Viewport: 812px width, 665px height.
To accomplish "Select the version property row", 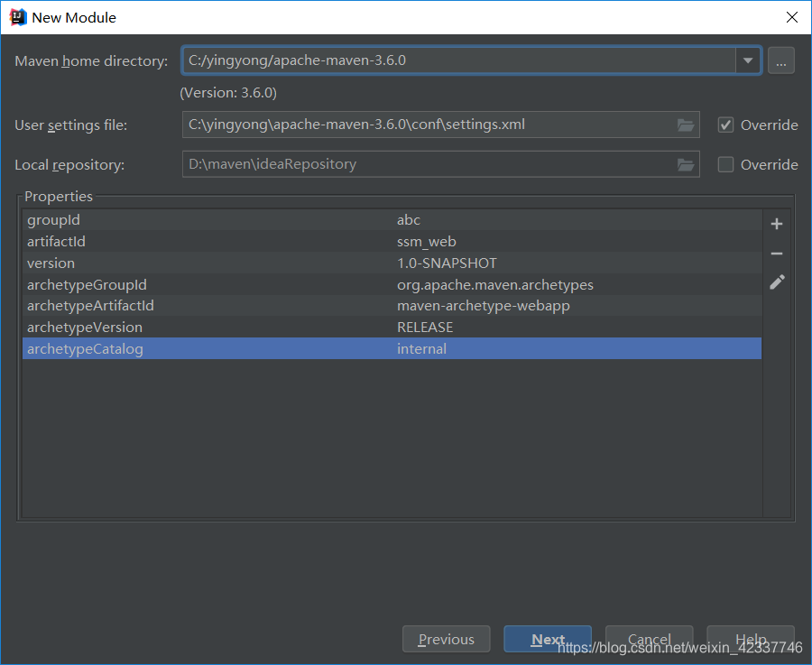I will tap(392, 263).
